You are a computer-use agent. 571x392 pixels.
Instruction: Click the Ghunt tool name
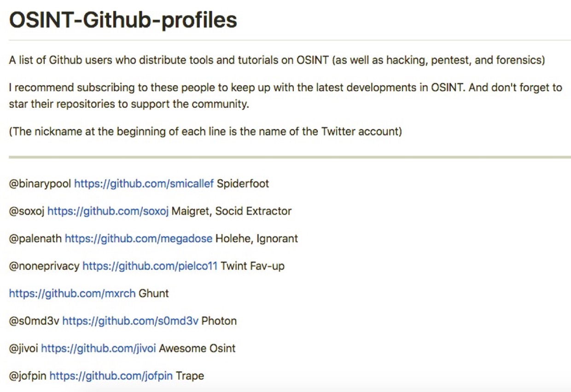pyautogui.click(x=154, y=293)
